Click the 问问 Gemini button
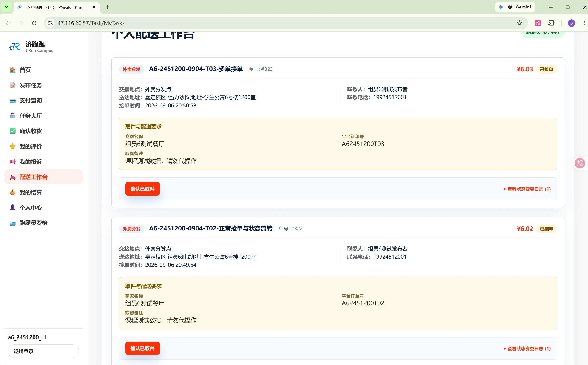Viewport: 588px width, 365px height. (515, 7)
